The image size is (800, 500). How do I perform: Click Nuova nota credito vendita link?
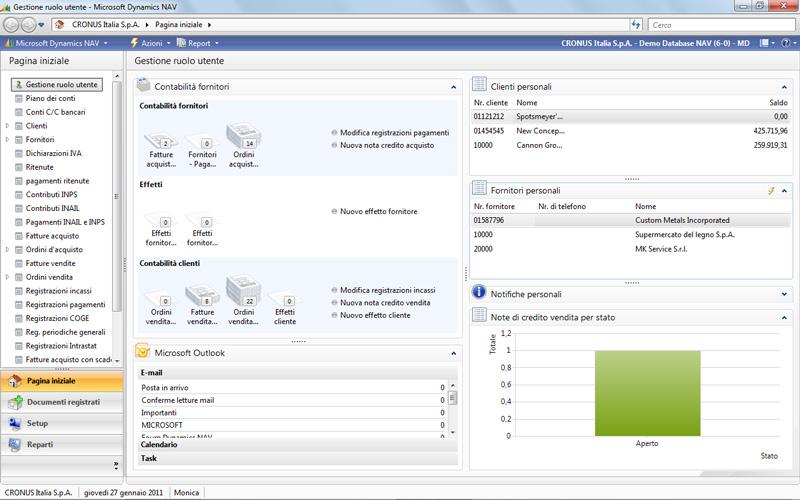click(x=385, y=302)
